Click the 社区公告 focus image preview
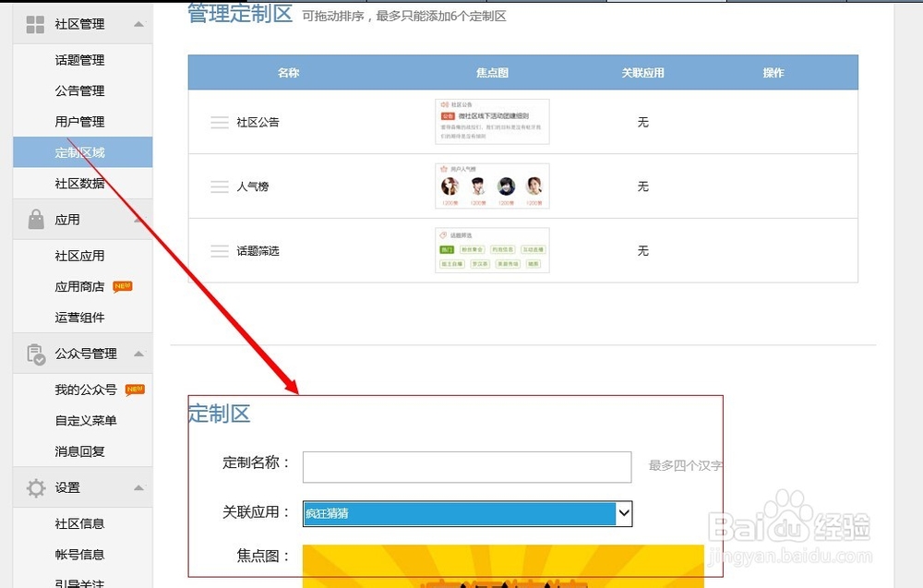The width and height of the screenshot is (923, 588). (492, 121)
